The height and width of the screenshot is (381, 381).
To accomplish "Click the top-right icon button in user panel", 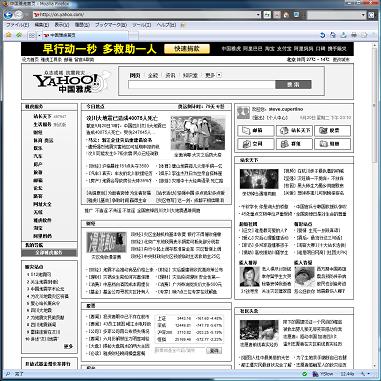I will coord(332,131).
